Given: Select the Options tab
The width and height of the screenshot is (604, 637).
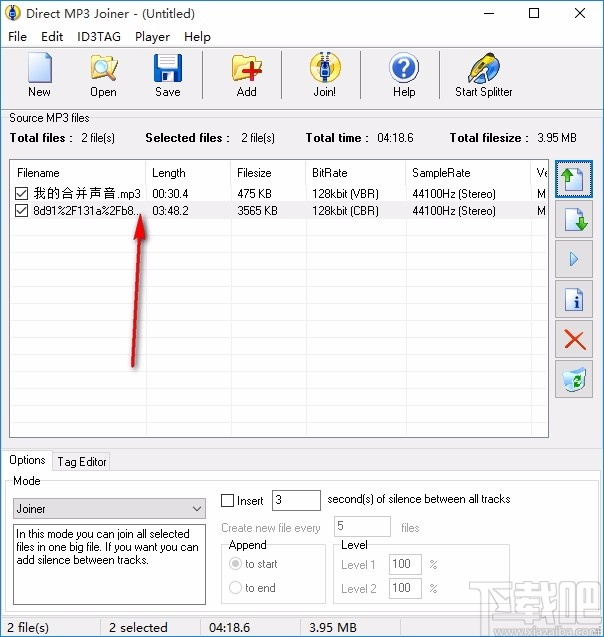Looking at the screenshot, I should [27, 460].
